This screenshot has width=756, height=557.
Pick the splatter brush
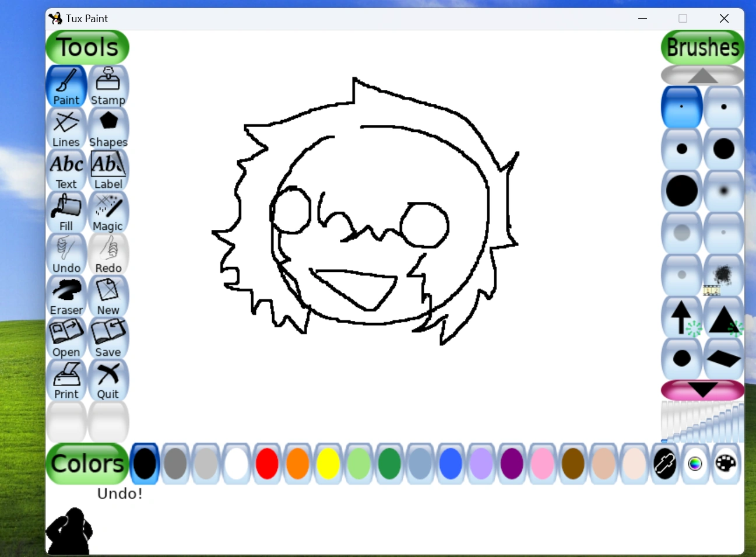click(723, 274)
